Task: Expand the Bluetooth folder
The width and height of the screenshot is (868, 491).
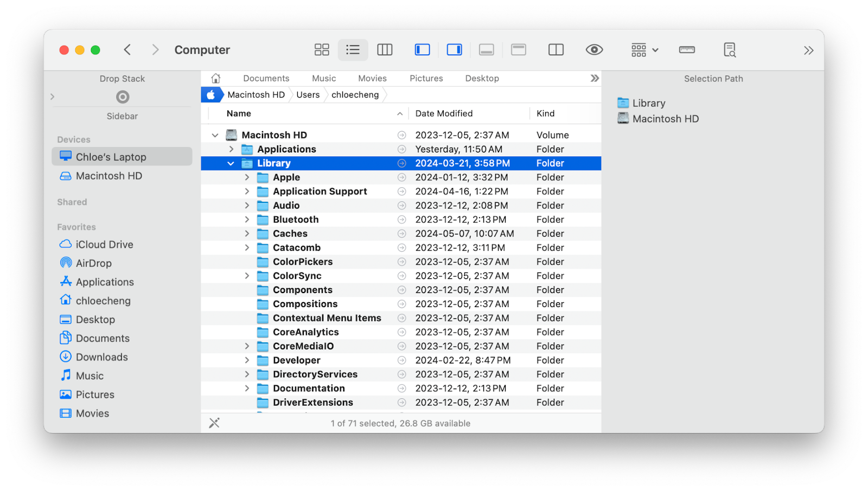Action: tap(247, 219)
